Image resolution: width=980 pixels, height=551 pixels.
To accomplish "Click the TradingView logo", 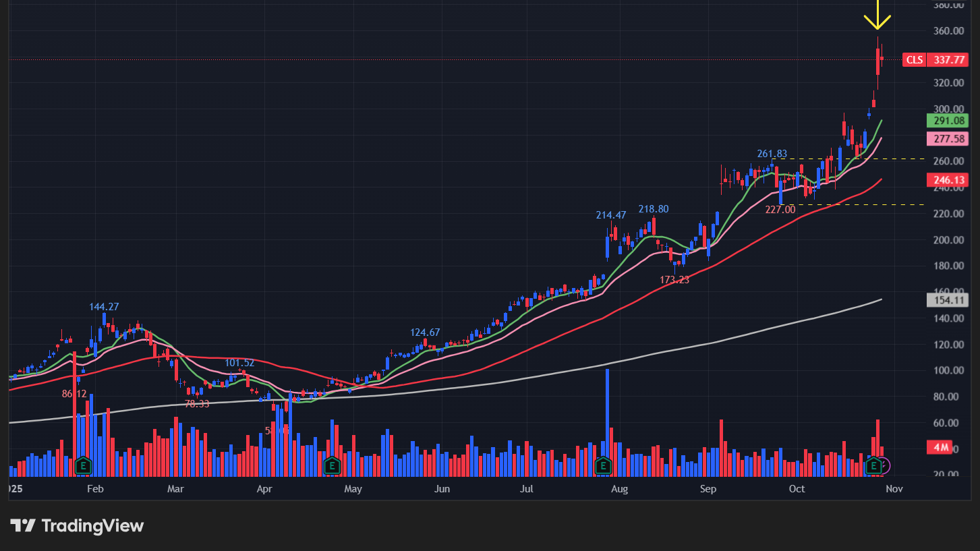I will [77, 526].
